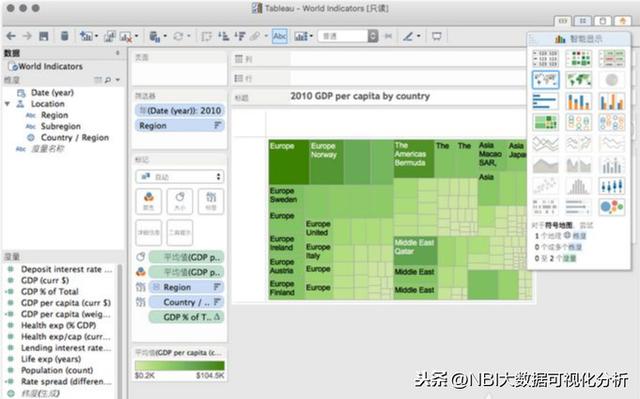This screenshot has height=399, width=640.
Task: Select Subregion dimension field
Action: 60,126
